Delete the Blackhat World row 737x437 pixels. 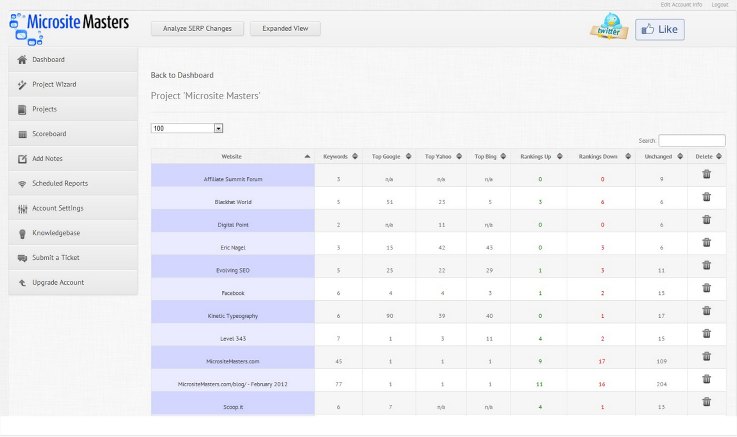(x=706, y=197)
